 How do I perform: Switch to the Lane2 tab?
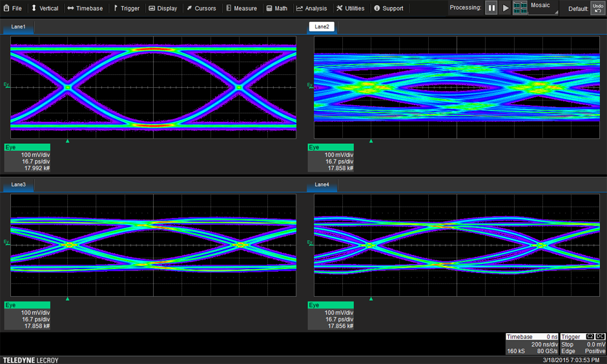pyautogui.click(x=322, y=27)
